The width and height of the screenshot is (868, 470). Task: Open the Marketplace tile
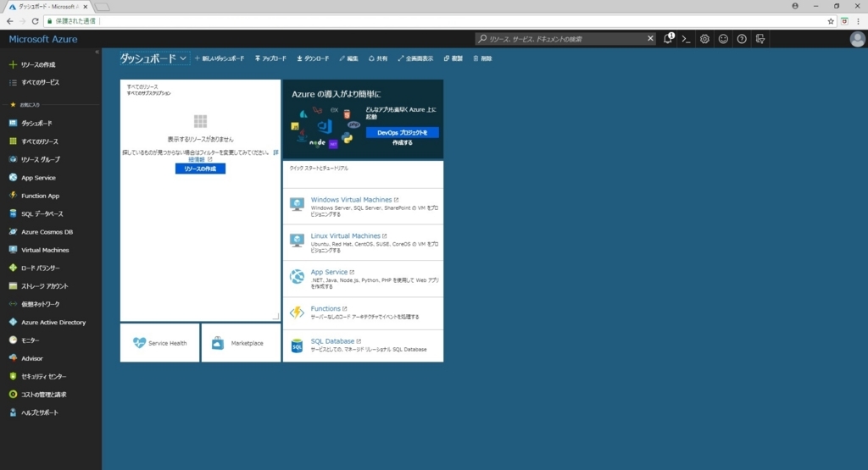pyautogui.click(x=241, y=343)
